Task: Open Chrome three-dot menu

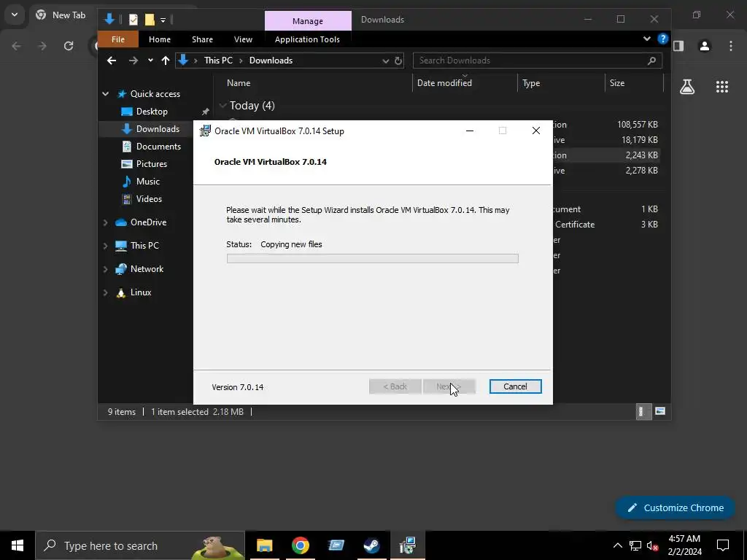Action: click(x=731, y=46)
